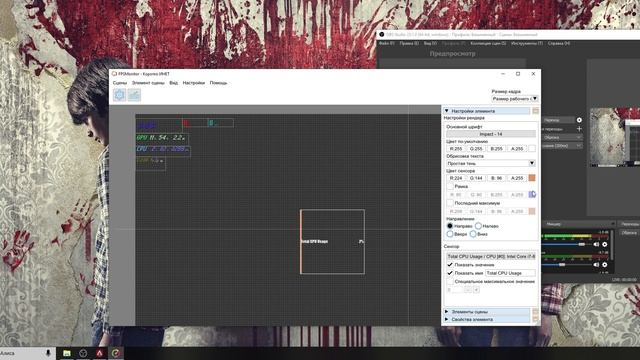
Task: Open second OBS mixer channel gear settings
Action: (x=604, y=264)
